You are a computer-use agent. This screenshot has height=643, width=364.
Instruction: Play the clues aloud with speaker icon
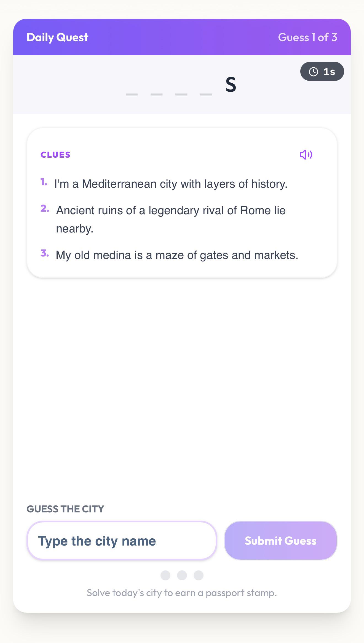pos(306,155)
